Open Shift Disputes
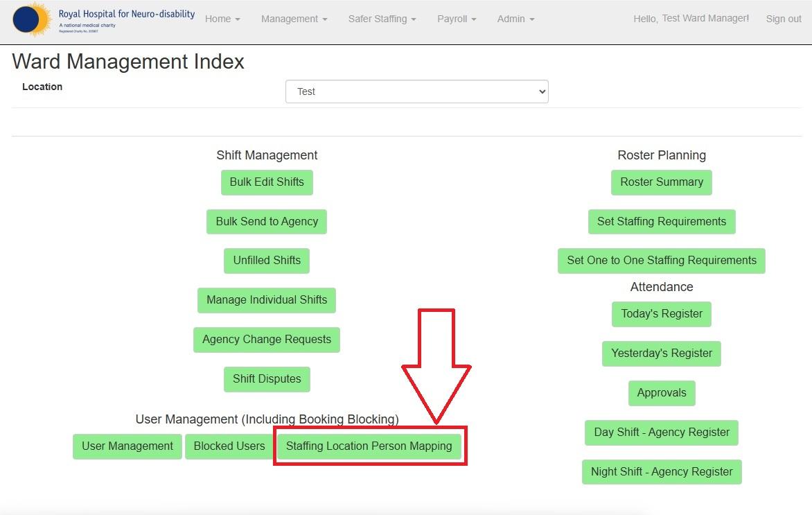 point(267,379)
